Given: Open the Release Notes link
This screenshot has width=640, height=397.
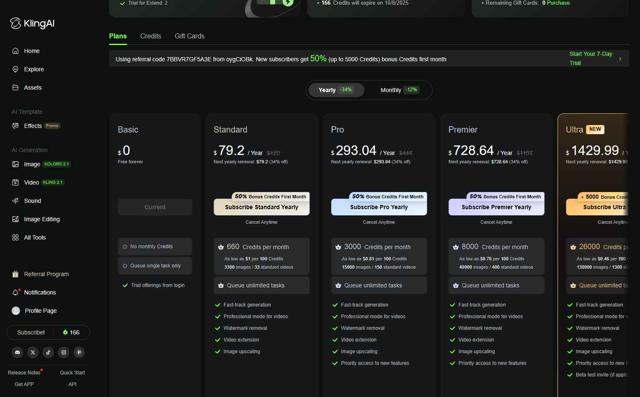Looking at the screenshot, I should pyautogui.click(x=24, y=373).
